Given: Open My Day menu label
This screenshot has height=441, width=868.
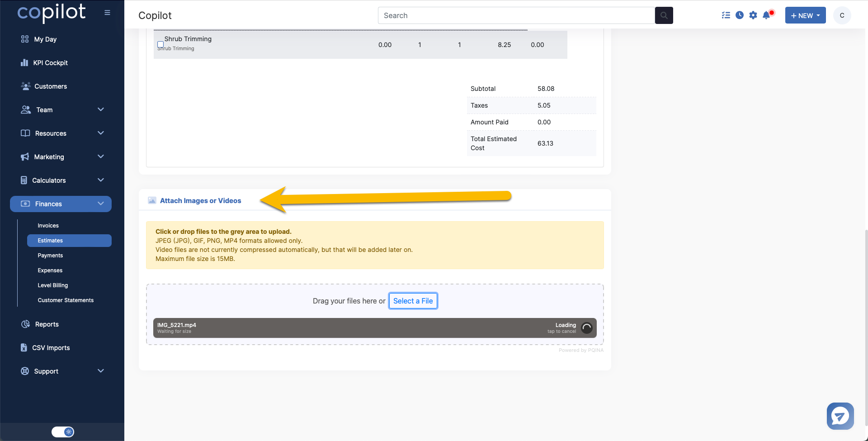Looking at the screenshot, I should click(x=45, y=39).
